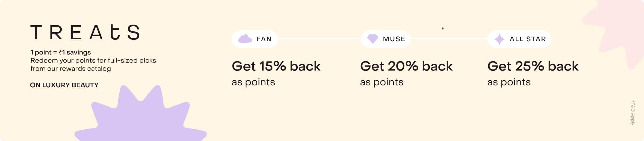Click the 1 point = ₹1 savings line

(x=60, y=52)
